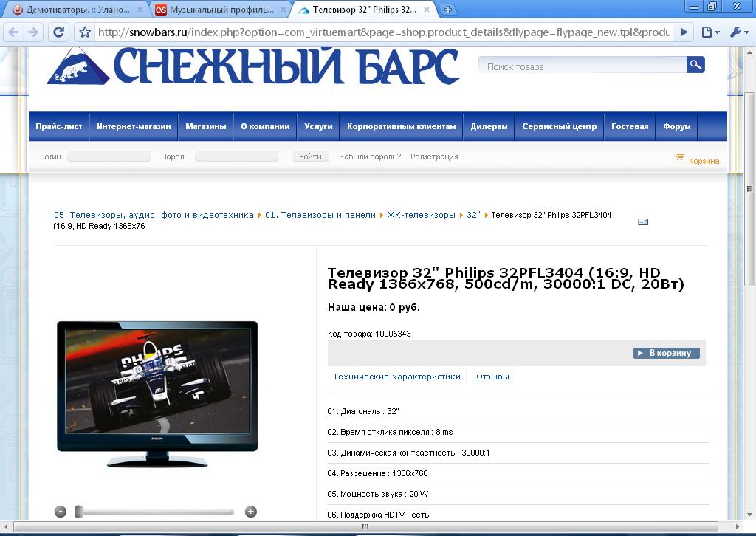Image resolution: width=756 pixels, height=536 pixels.
Task: Go forward with the browser forward arrow
Action: click(x=33, y=32)
